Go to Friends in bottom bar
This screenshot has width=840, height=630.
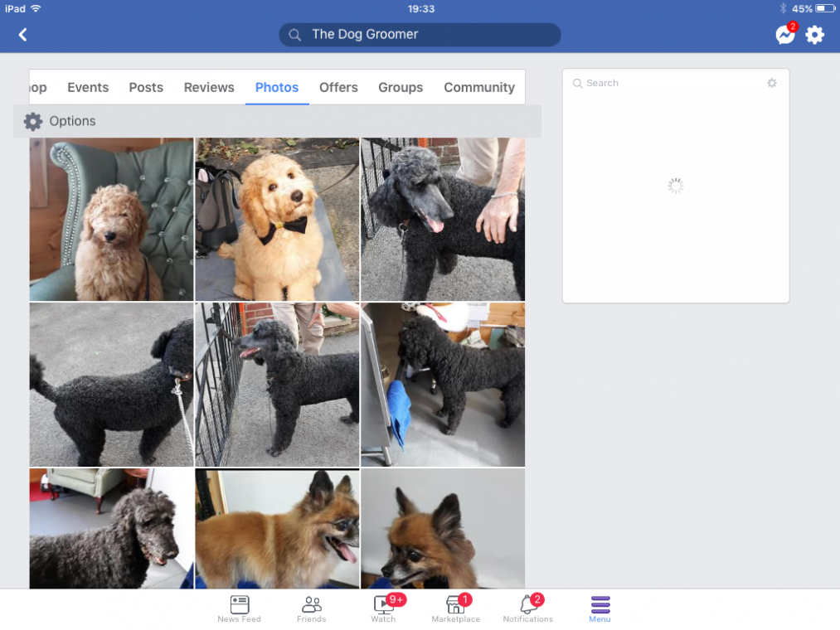tap(312, 608)
